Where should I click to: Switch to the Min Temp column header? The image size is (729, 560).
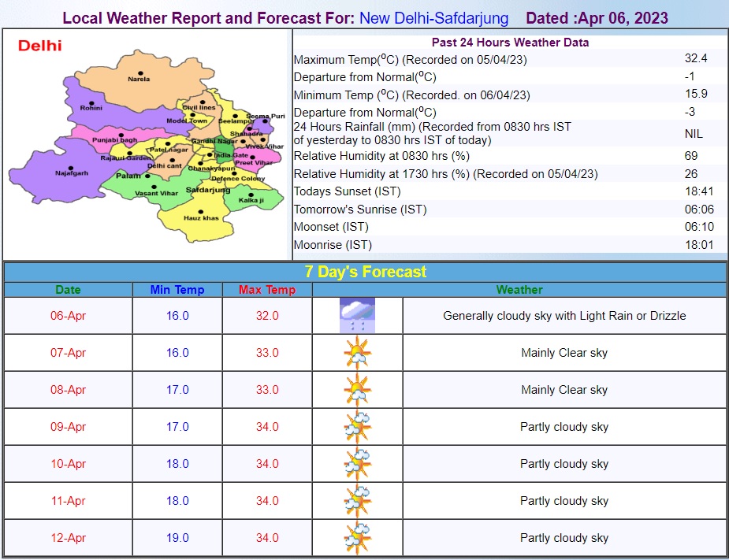point(177,289)
